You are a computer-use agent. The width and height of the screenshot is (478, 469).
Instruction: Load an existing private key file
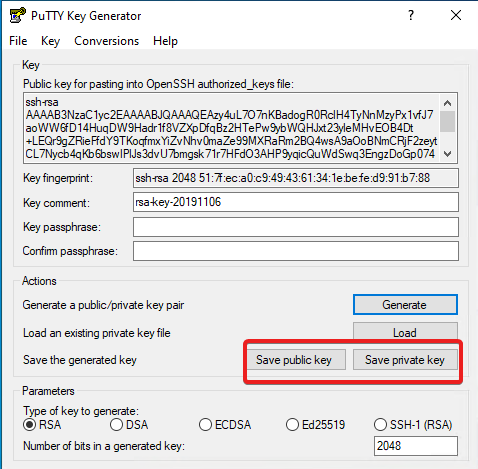405,331
